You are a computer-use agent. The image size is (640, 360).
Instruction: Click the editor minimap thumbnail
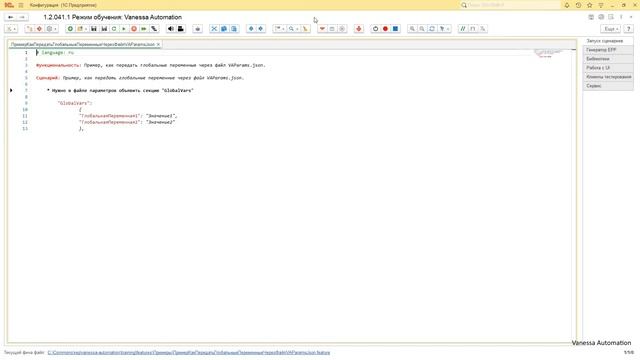point(548,53)
